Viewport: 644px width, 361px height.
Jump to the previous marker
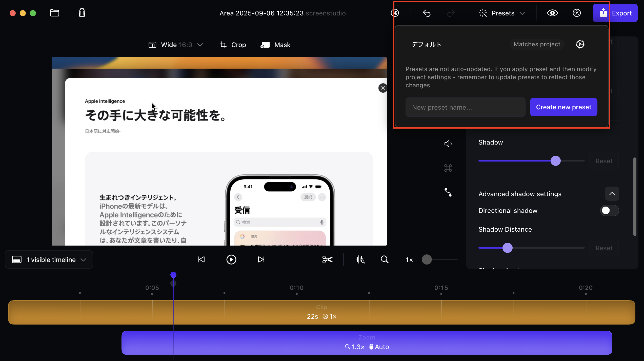202,259
